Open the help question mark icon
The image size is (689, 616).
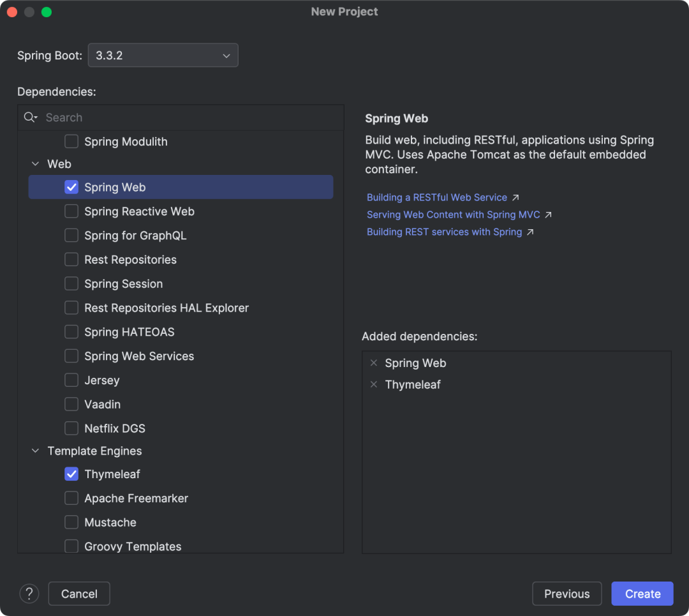tap(29, 594)
